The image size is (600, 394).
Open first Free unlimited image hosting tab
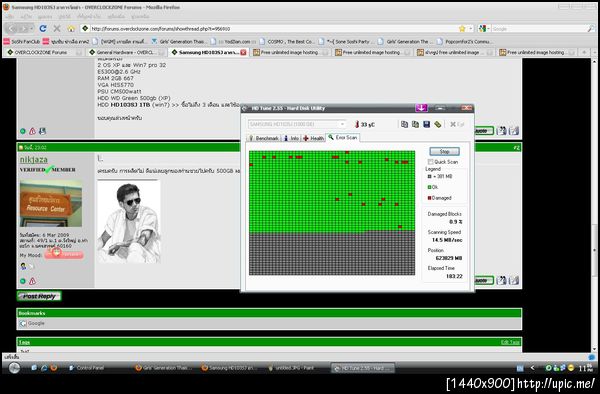point(290,52)
